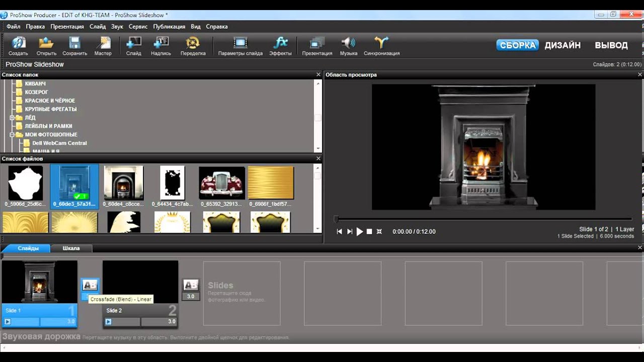
Task: Select white mask thumbnail 0_5906d_25d6c
Action: click(25, 186)
